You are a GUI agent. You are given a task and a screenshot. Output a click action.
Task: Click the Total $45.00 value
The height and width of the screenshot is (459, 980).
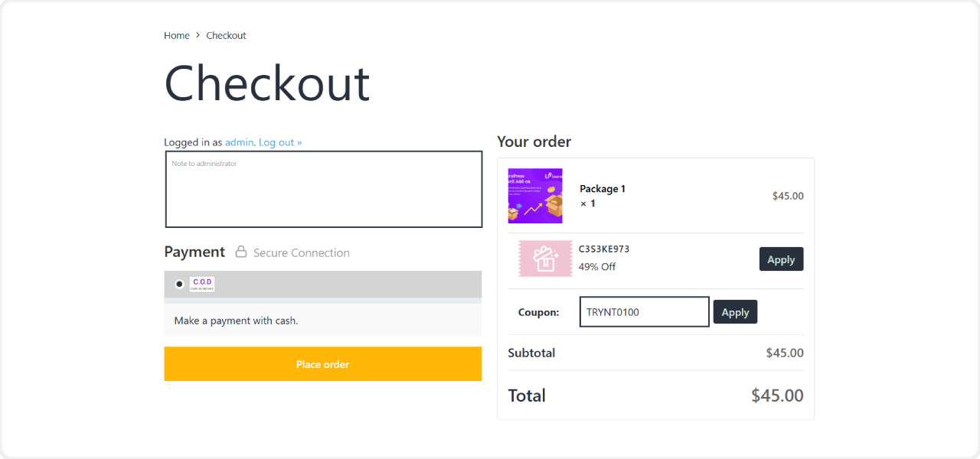[777, 396]
